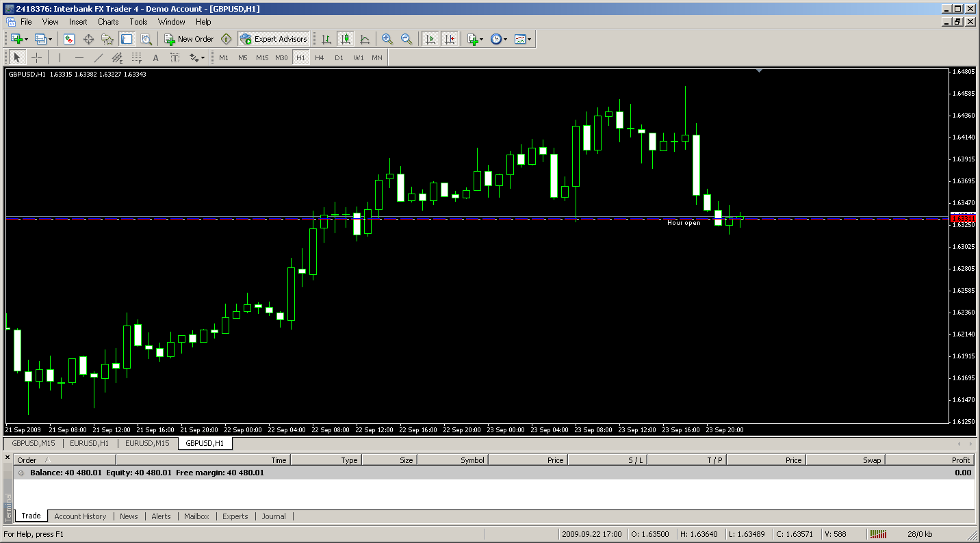
Task: Open the Strategy Tester icon
Action: click(x=146, y=39)
